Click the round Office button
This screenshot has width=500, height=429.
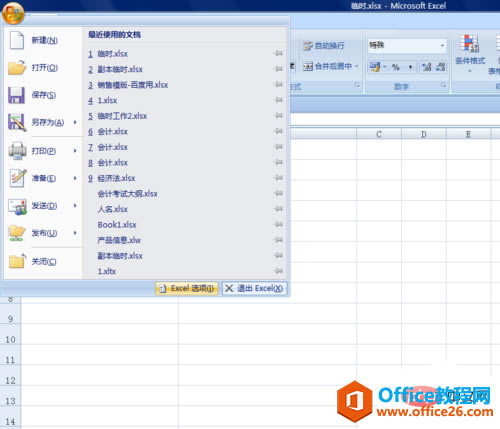coord(13,13)
